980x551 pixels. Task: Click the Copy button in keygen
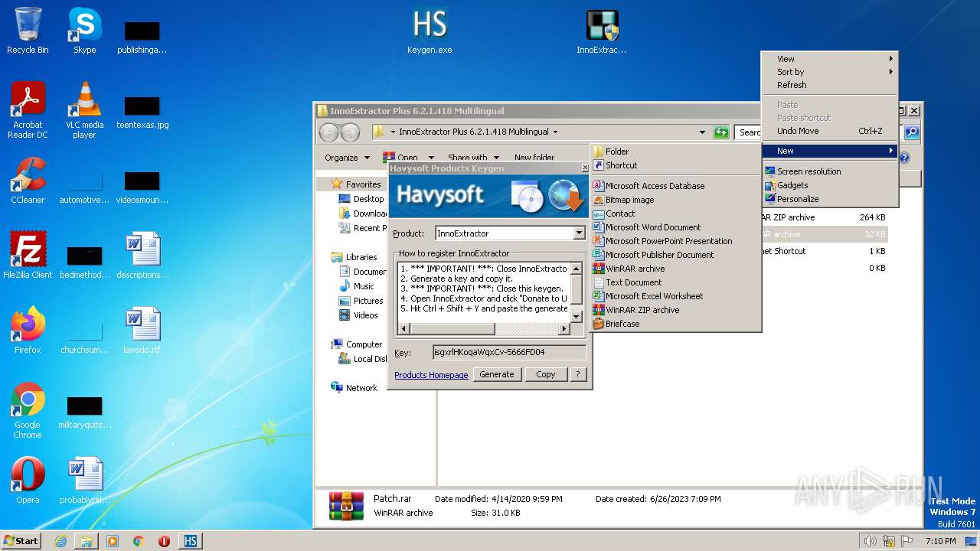click(x=546, y=374)
